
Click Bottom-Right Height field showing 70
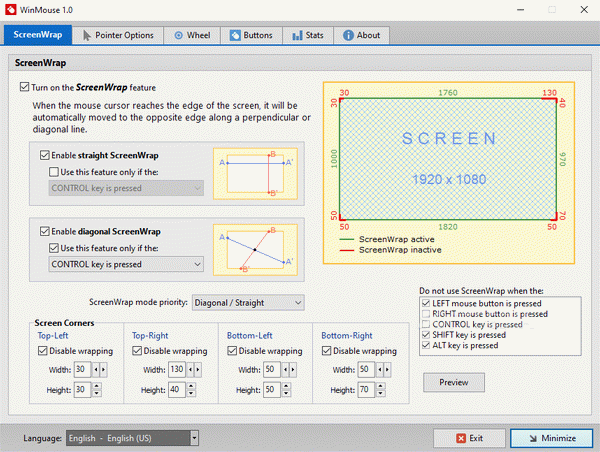click(366, 390)
